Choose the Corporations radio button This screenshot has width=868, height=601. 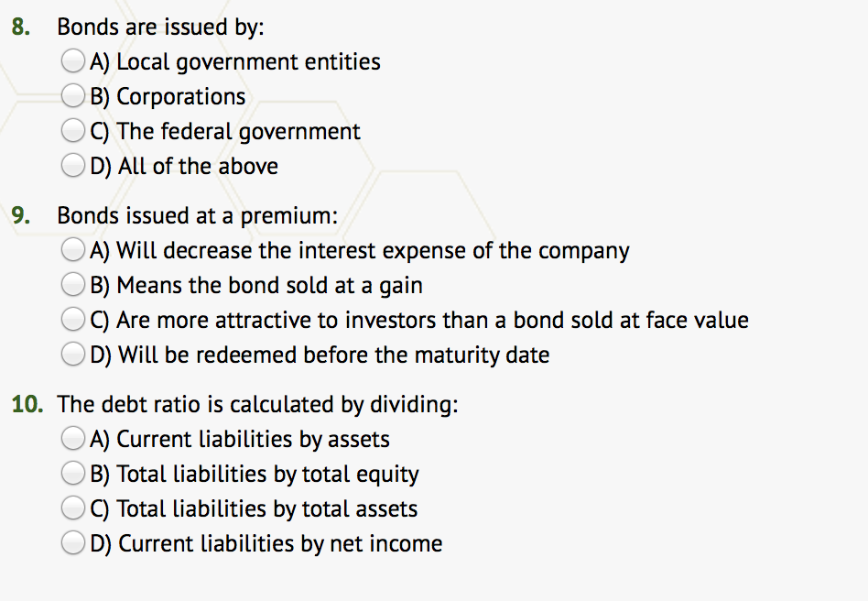pyautogui.click(x=73, y=96)
